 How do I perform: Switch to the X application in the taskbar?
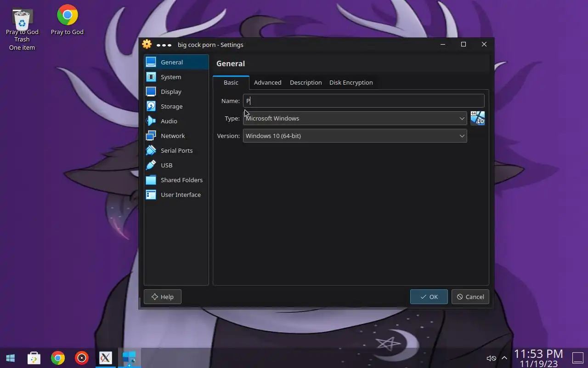tap(106, 358)
